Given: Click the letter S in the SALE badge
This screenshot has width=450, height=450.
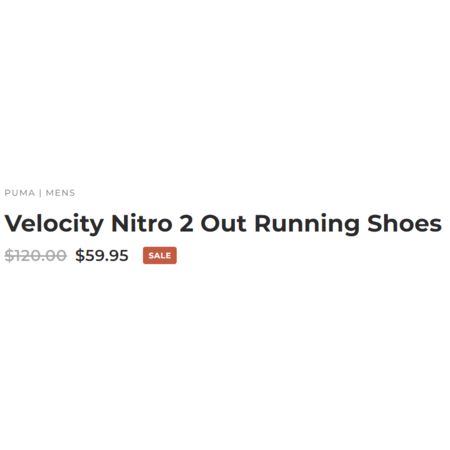Looking at the screenshot, I should pos(151,255).
